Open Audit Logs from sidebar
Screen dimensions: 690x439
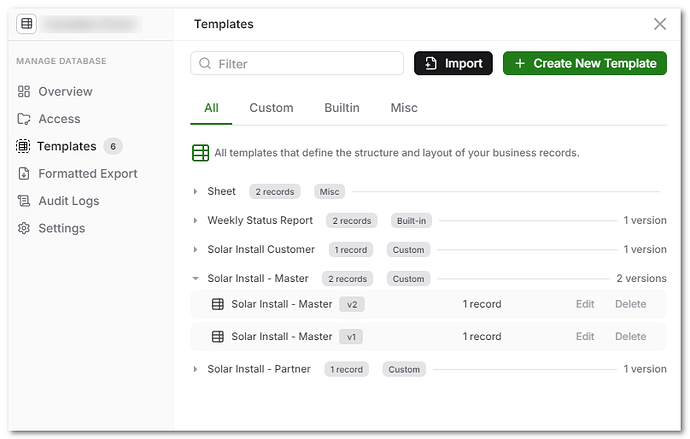(x=68, y=201)
